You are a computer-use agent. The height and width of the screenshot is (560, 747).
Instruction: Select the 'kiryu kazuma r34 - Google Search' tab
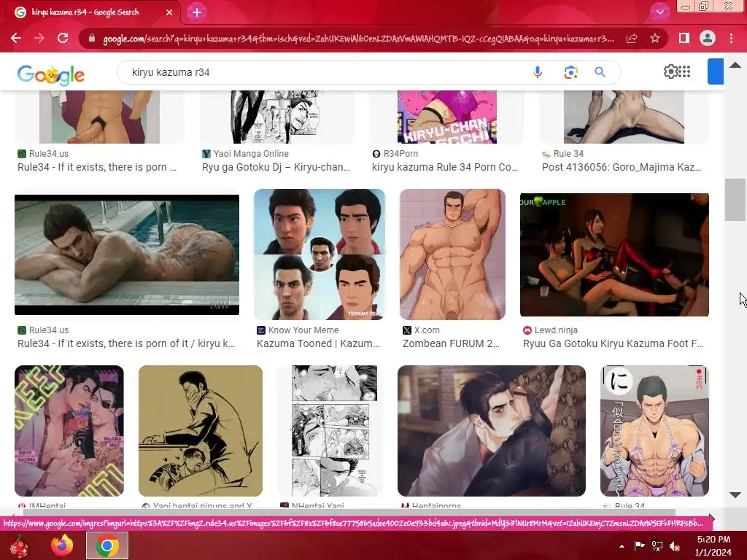[x=93, y=12]
